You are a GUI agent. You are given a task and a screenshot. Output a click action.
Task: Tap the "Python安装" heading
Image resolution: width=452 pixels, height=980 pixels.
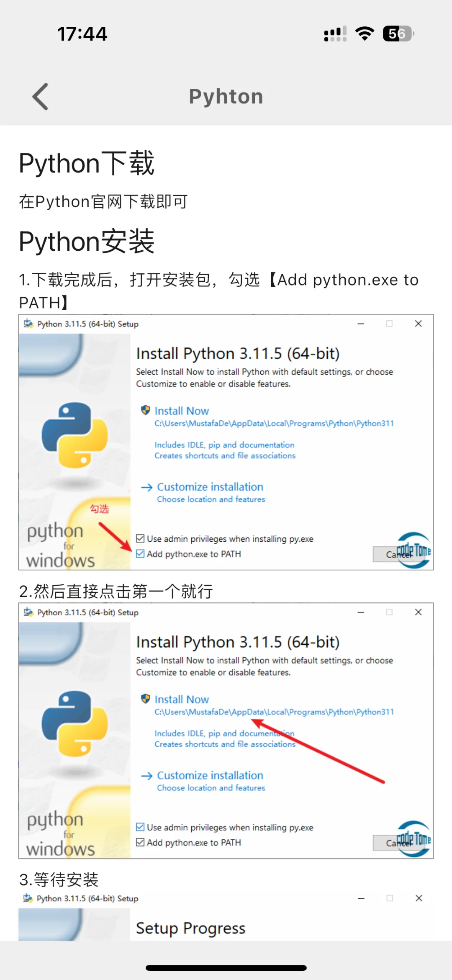coord(87,242)
